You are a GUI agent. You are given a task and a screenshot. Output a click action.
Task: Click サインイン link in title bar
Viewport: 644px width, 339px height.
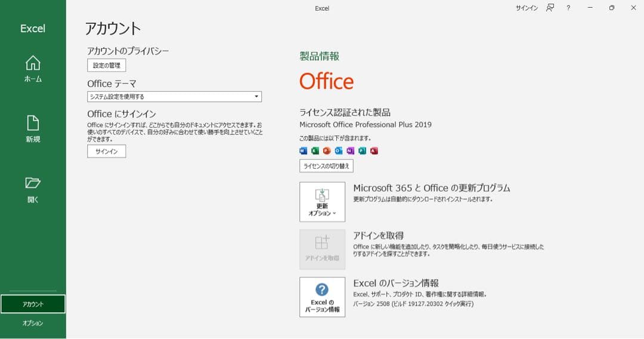point(527,8)
